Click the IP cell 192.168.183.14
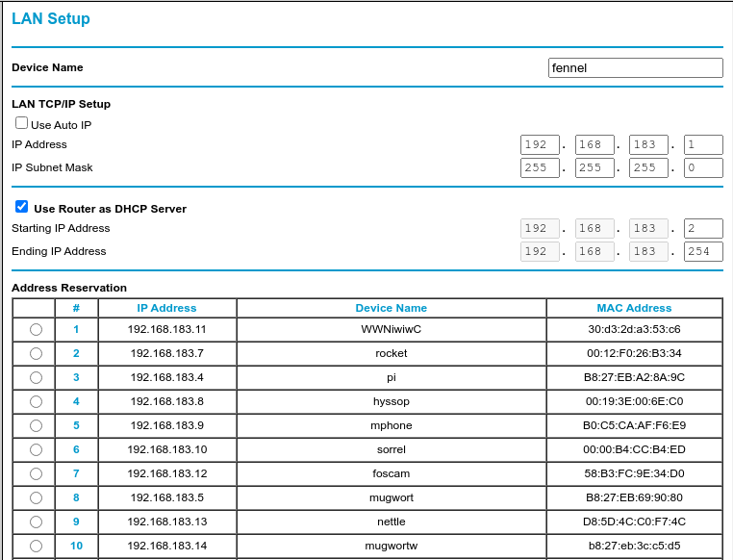 166,546
